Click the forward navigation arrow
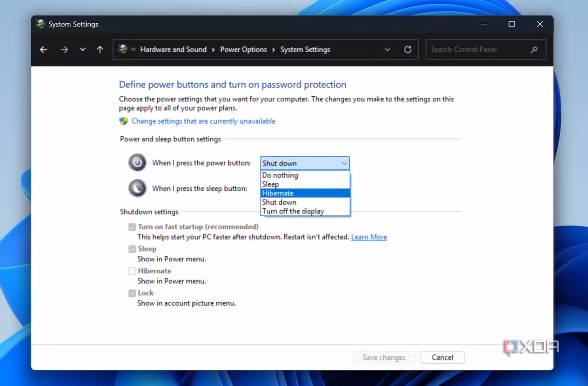The height and width of the screenshot is (386, 588). (x=64, y=50)
